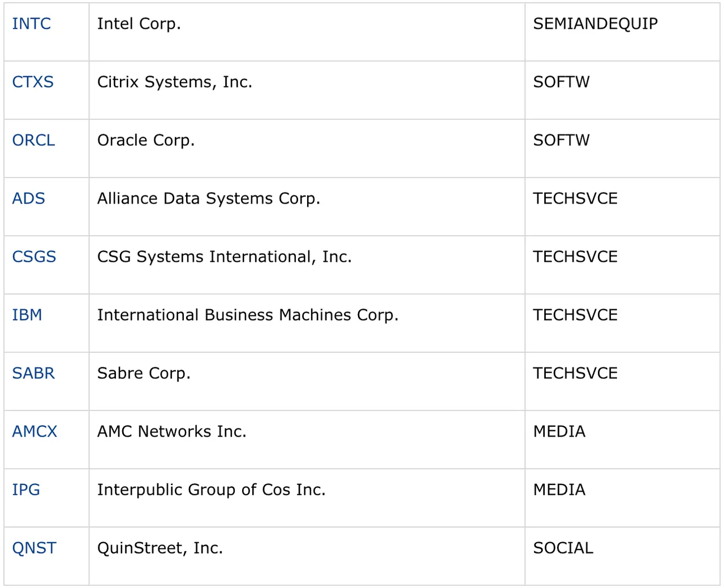Open the IBM ticker link
This screenshot has height=588, width=724.
tap(27, 315)
